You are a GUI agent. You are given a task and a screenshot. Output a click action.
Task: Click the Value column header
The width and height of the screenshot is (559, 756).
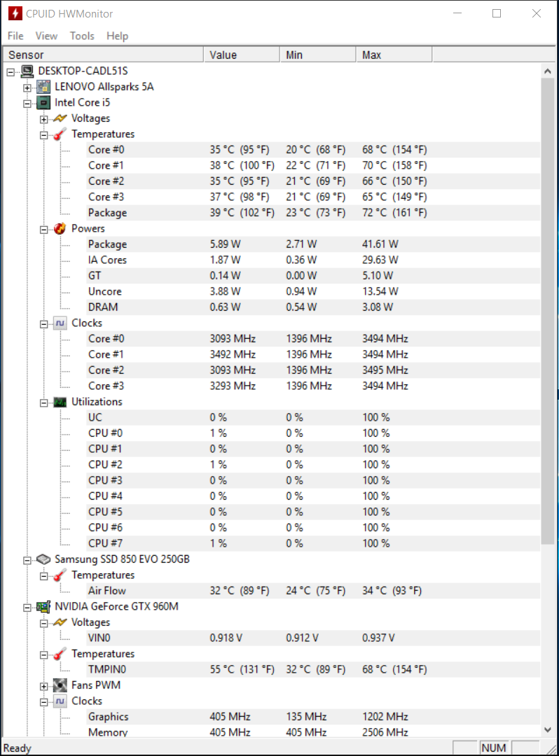coord(242,55)
